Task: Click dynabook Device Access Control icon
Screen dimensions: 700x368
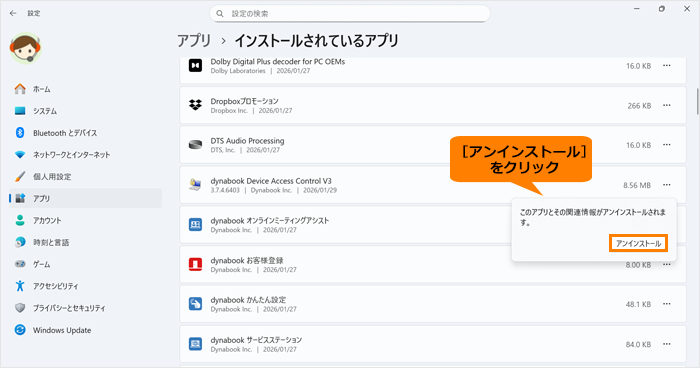Action: [195, 184]
